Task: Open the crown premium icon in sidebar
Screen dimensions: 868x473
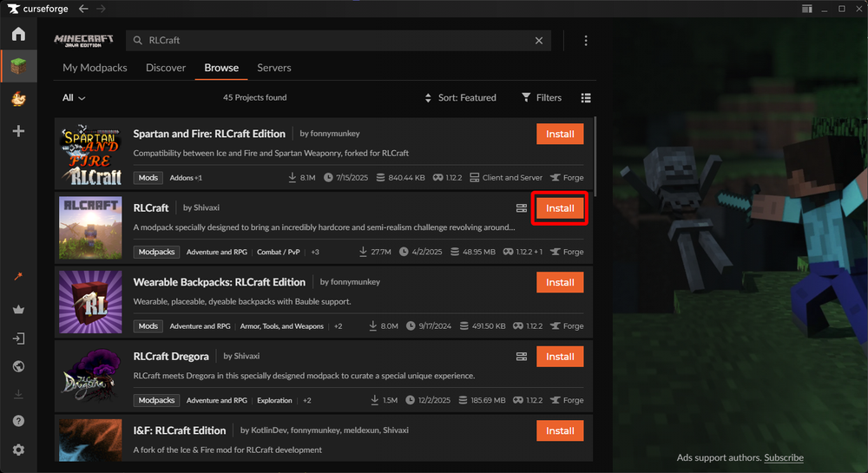Action: point(18,309)
